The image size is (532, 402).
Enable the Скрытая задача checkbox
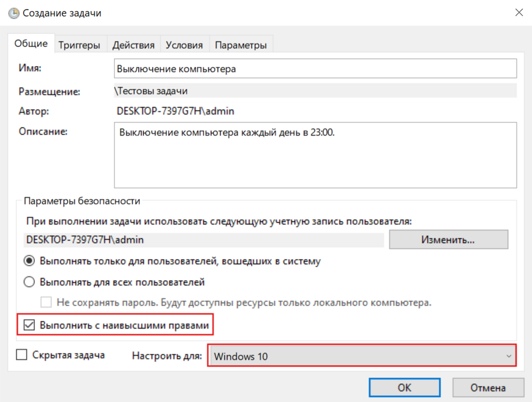(22, 355)
